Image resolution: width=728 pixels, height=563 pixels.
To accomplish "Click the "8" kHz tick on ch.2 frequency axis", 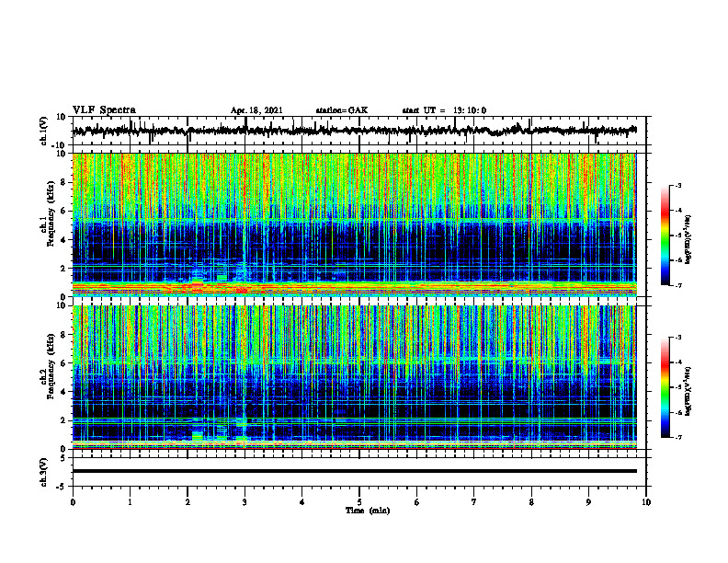I will 64,335.
